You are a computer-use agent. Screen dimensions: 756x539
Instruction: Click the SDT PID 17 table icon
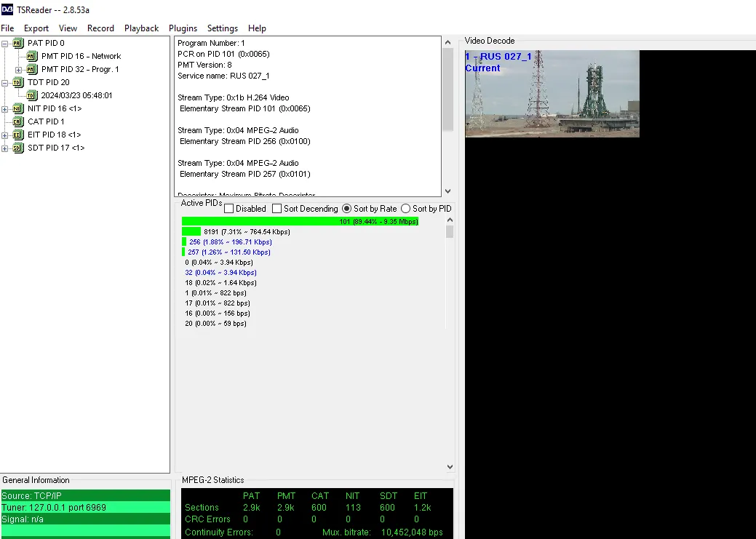click(x=18, y=148)
